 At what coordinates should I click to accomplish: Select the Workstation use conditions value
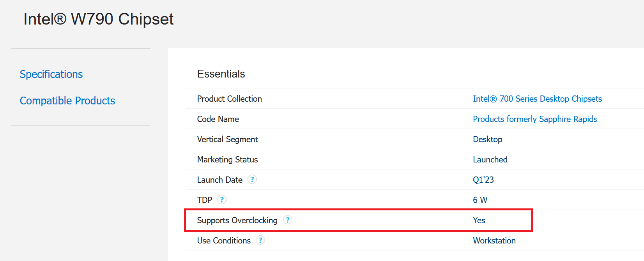[494, 241]
